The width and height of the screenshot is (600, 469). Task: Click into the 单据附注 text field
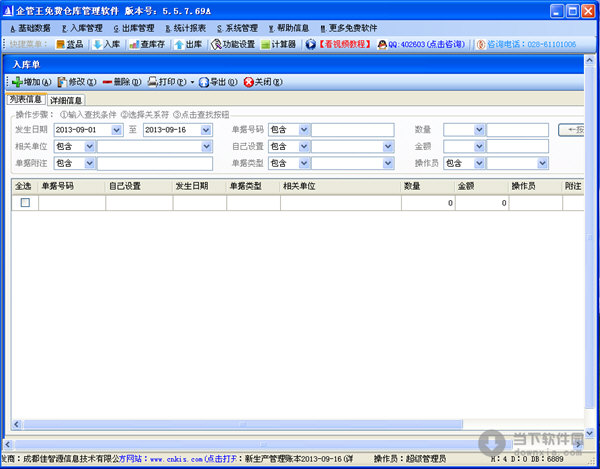point(155,163)
